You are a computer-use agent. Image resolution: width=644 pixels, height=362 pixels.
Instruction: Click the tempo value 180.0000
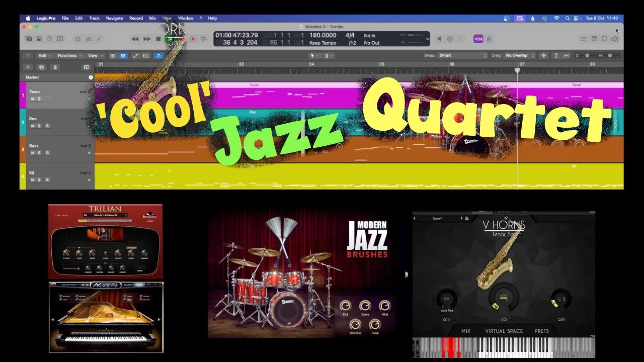click(323, 35)
